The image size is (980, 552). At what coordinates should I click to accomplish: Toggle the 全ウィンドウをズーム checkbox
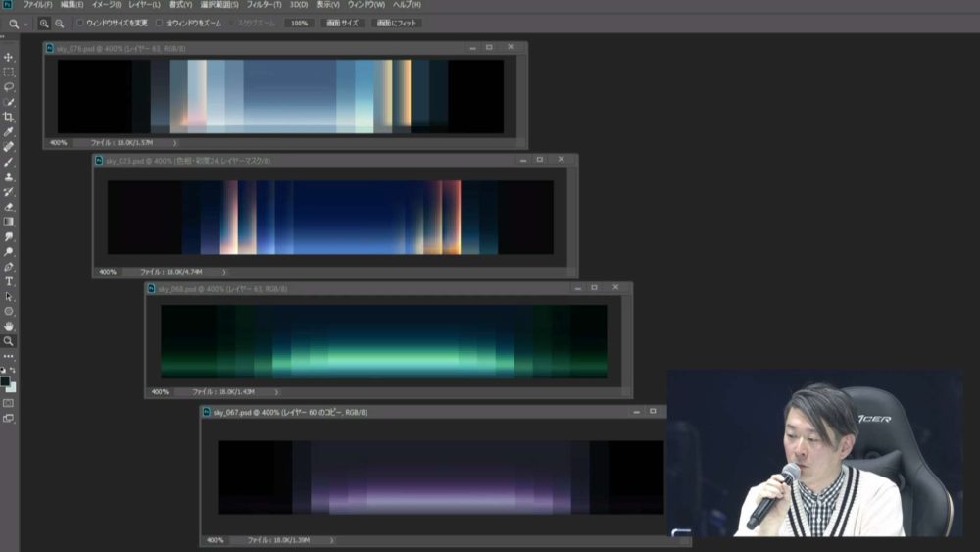pos(160,23)
